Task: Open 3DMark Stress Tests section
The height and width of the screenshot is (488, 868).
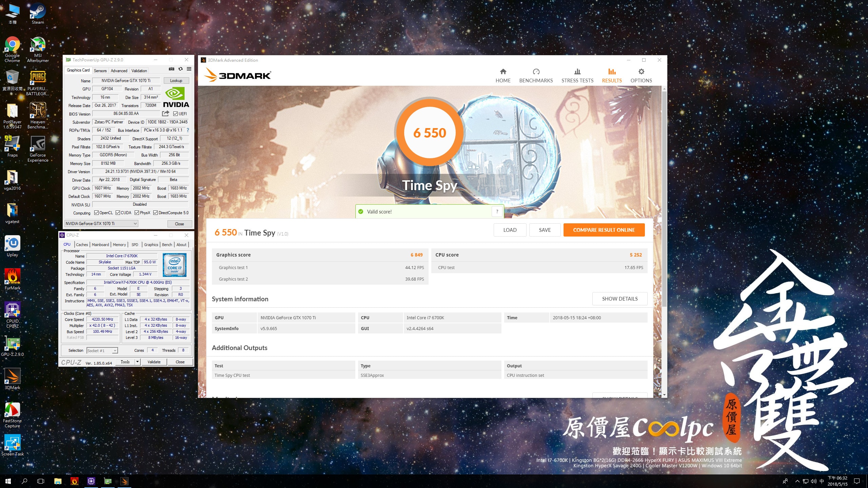Action: click(x=577, y=76)
